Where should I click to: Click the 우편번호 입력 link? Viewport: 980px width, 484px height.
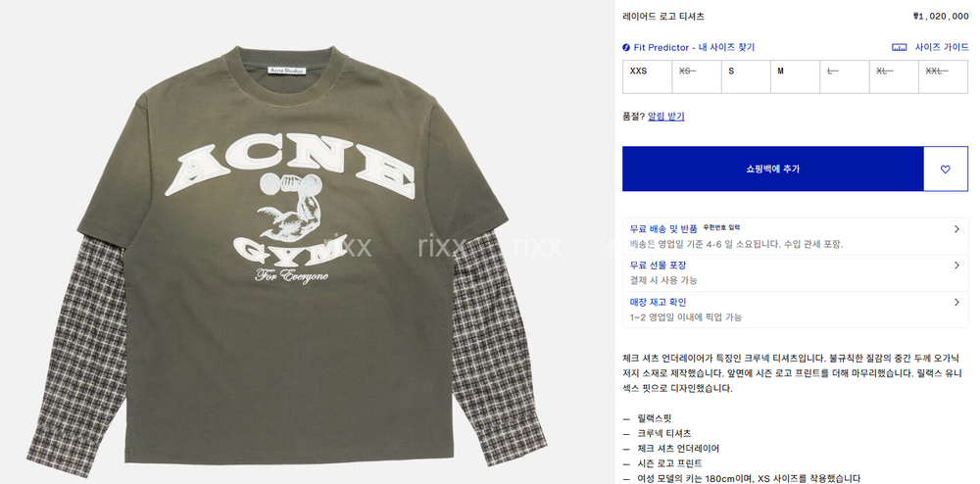coord(721,228)
